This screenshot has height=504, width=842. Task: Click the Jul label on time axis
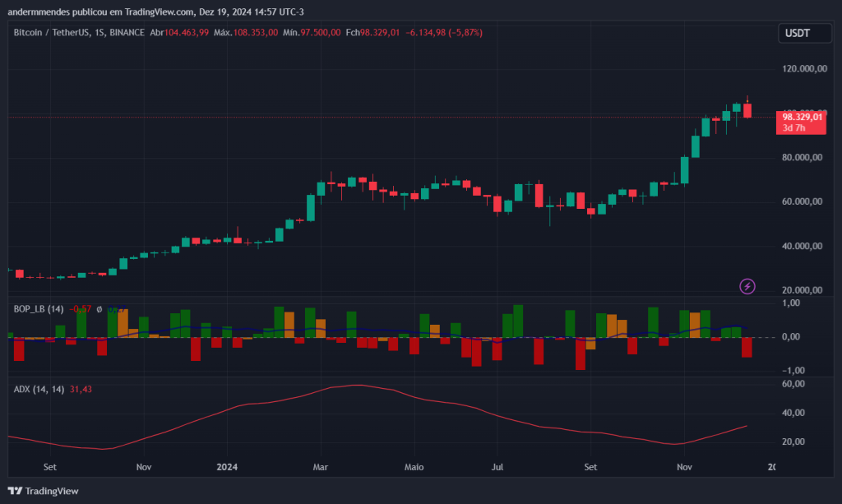497,467
